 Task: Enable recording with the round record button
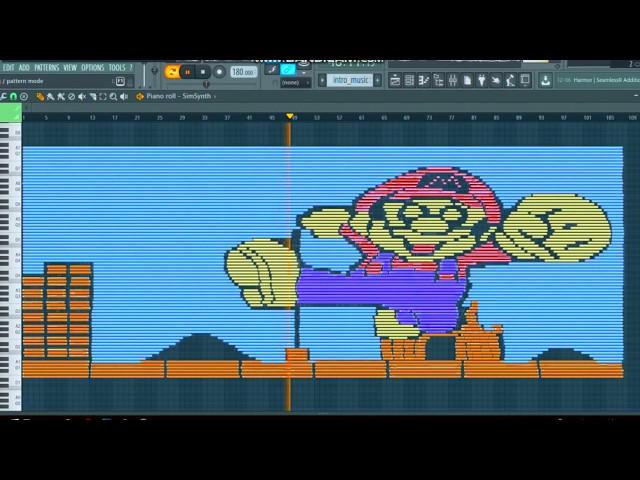(x=219, y=72)
